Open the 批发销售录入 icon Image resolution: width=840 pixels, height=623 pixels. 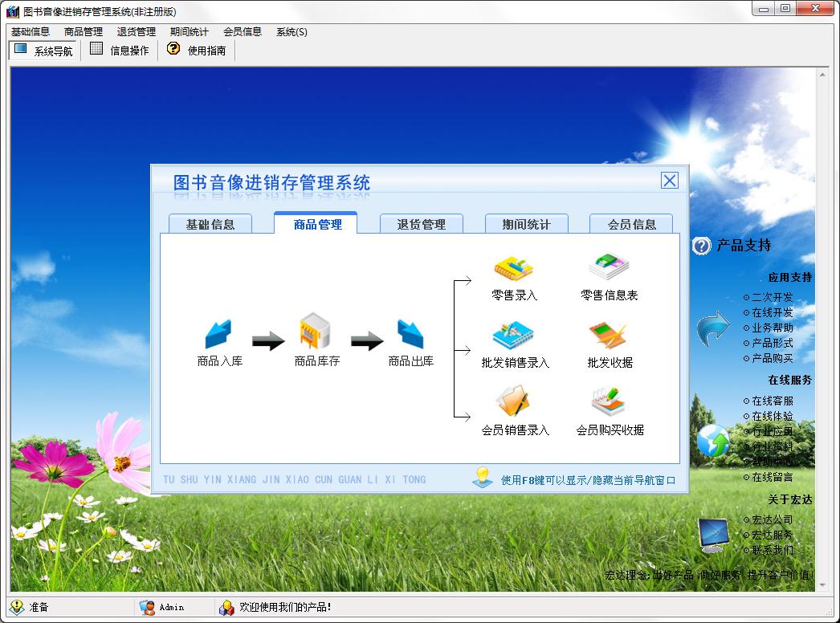pyautogui.click(x=513, y=336)
